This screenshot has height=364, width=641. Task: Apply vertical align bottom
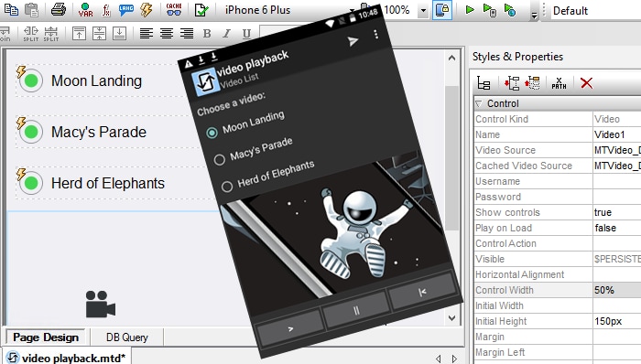(x=119, y=34)
